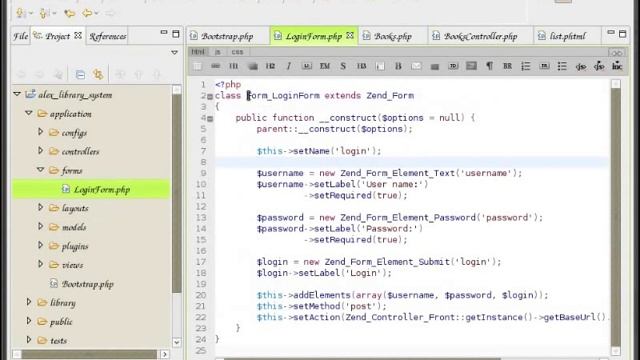Insert TR table row tag
This screenshot has width=640, height=360.
[544, 66]
